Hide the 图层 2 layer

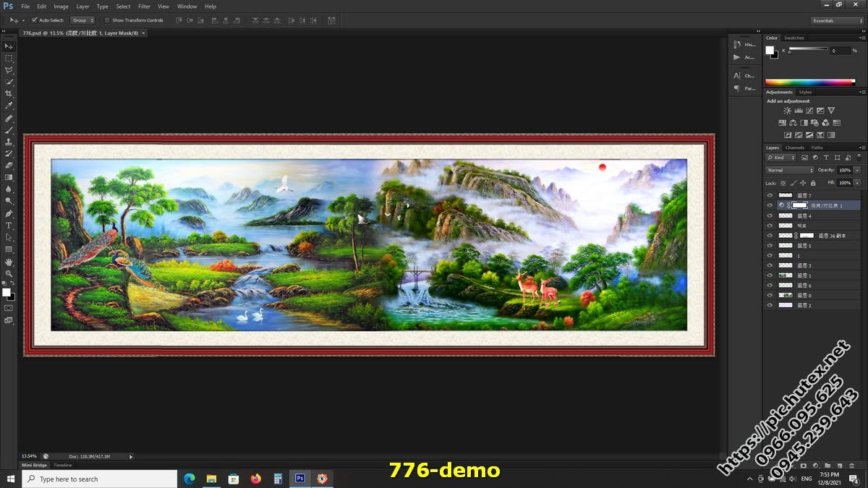pos(770,305)
